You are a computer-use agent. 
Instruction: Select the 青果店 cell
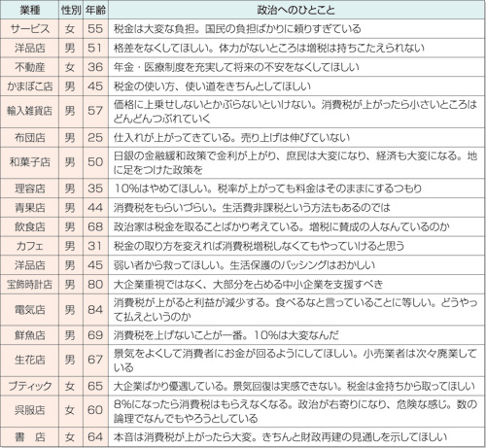tap(29, 207)
